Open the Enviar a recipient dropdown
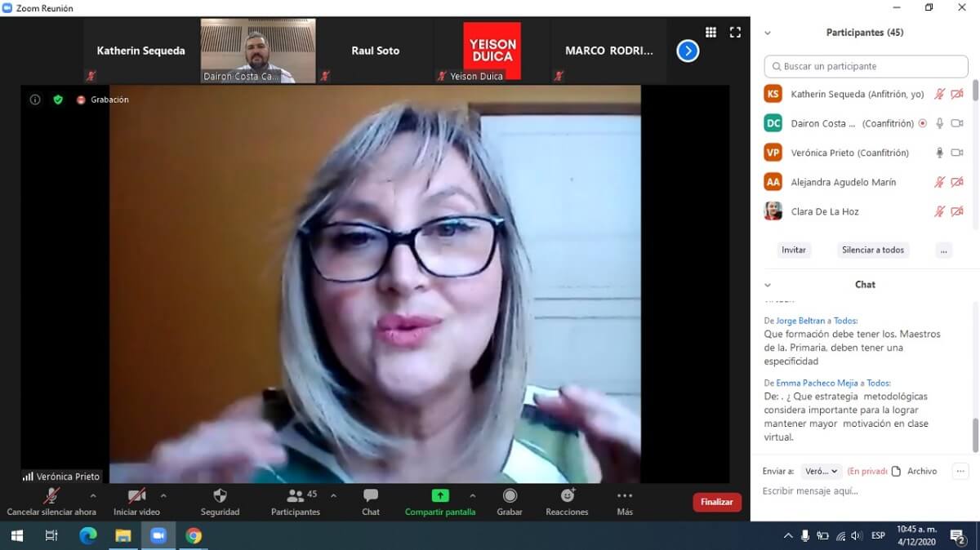The width and height of the screenshot is (980, 550). pyautogui.click(x=821, y=471)
